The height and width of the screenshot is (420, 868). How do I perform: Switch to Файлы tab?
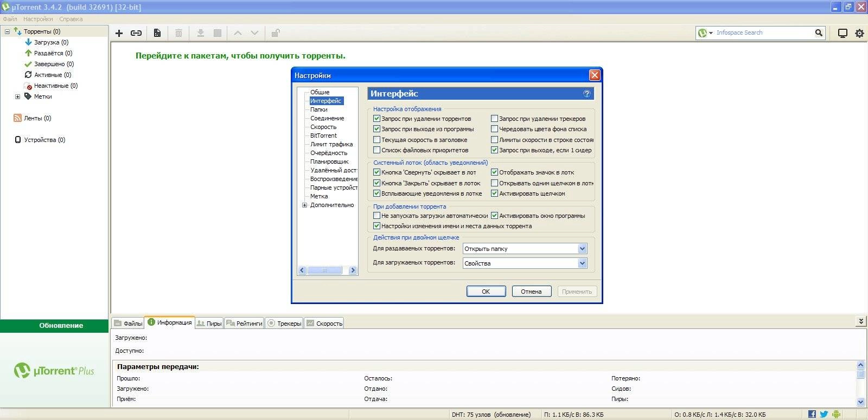128,324
